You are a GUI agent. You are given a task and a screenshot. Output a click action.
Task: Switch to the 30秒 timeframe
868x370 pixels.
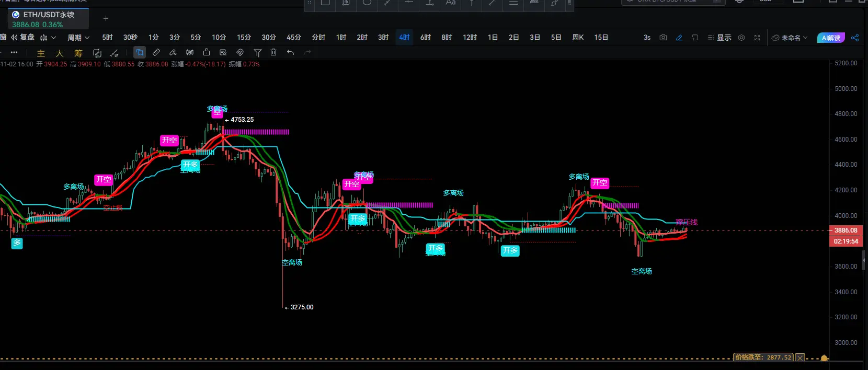pos(130,38)
